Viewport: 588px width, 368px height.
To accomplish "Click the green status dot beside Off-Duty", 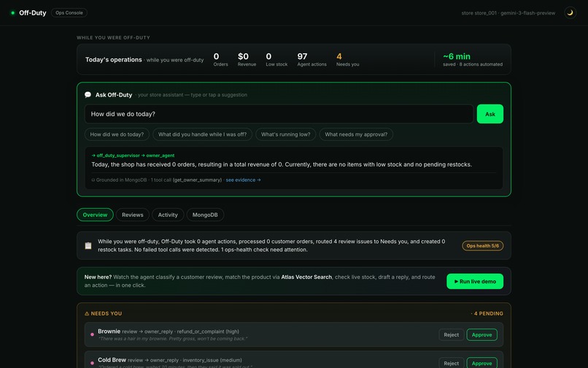I will point(12,12).
